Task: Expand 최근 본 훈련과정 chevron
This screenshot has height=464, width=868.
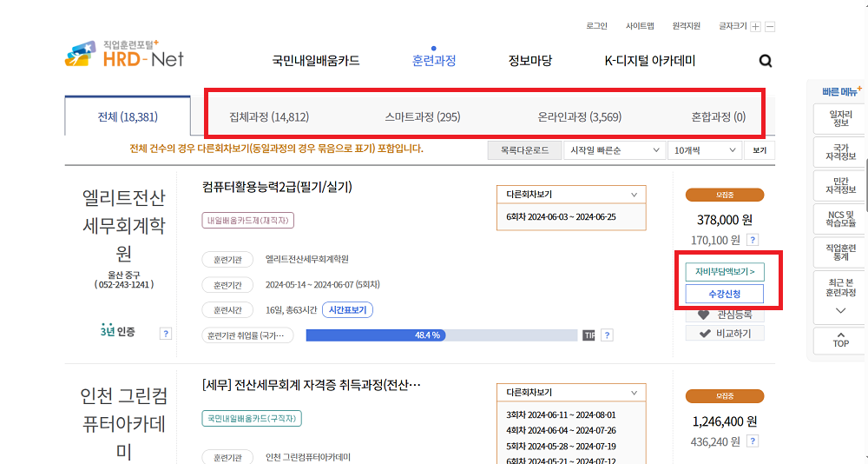Action: coord(840,310)
